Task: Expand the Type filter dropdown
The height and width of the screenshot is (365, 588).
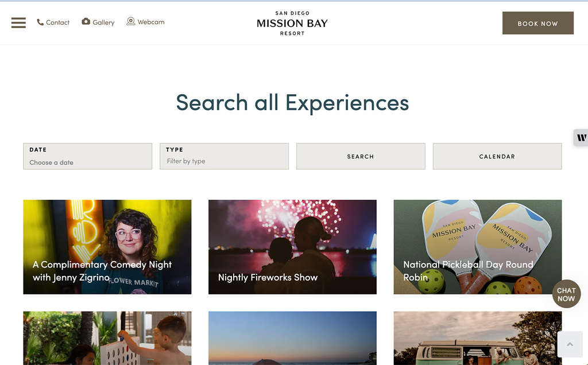Action: pyautogui.click(x=225, y=156)
